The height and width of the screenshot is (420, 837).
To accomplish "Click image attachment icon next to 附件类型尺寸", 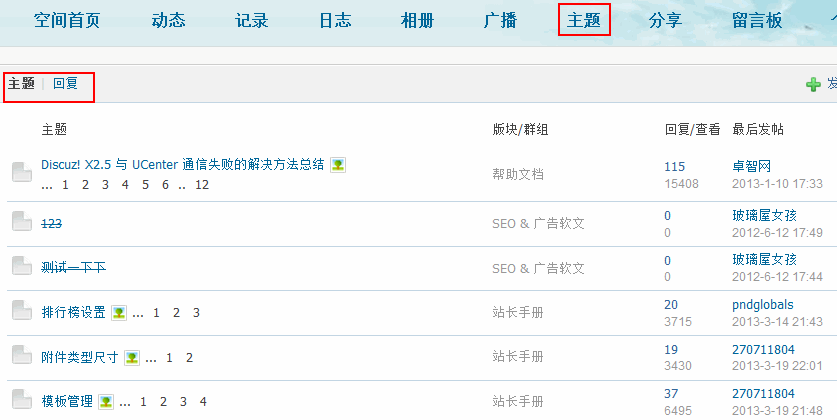I will [x=132, y=358].
